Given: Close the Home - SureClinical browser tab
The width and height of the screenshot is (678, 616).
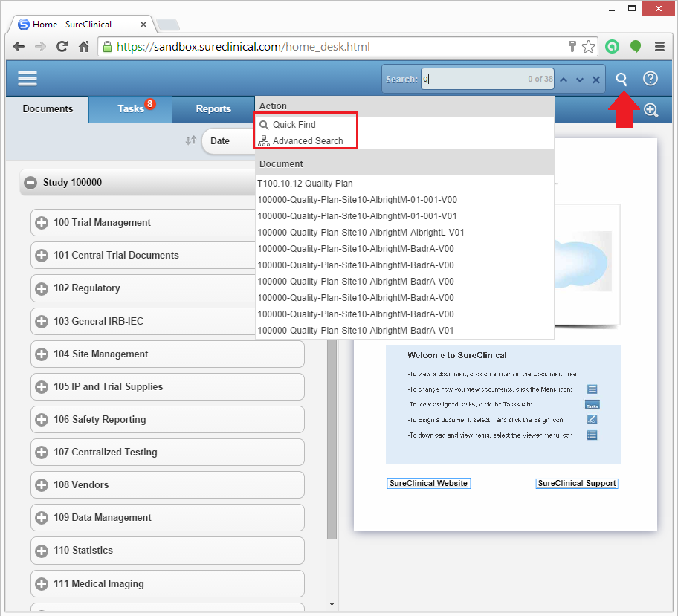Looking at the screenshot, I should [143, 25].
